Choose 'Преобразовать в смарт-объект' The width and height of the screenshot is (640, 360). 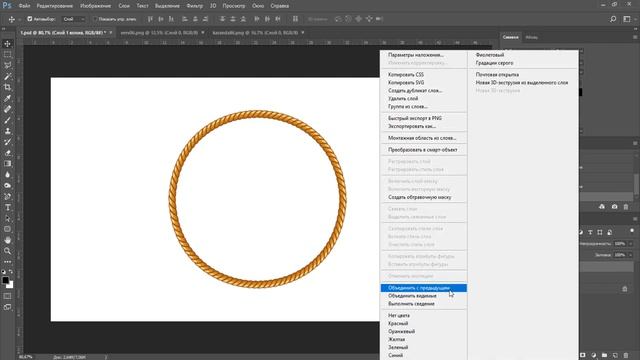click(424, 150)
